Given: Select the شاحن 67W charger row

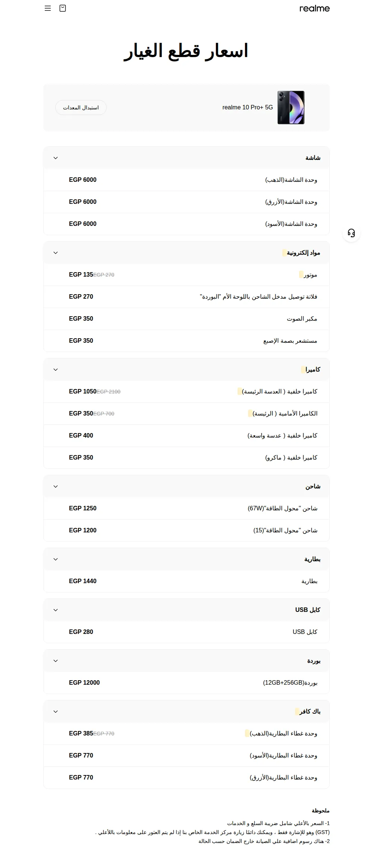Looking at the screenshot, I should 186,508.
